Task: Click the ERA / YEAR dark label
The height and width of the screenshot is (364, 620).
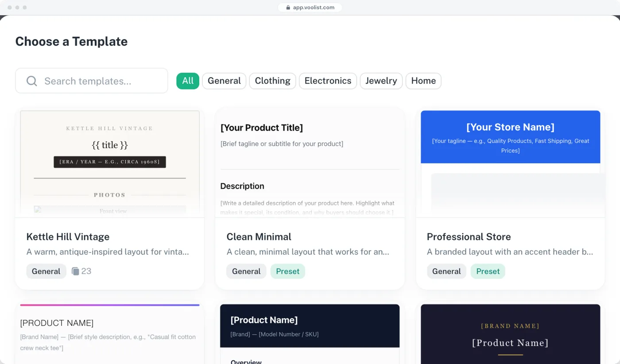Action: tap(110, 162)
